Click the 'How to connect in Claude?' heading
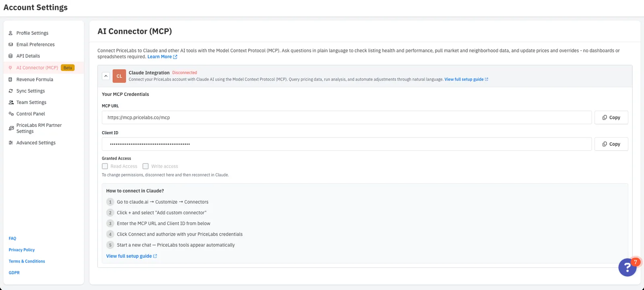 135,191
